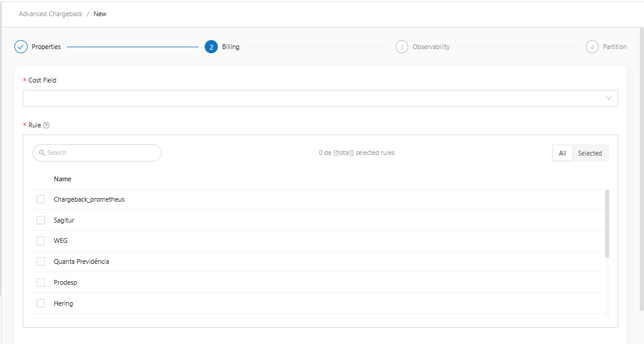Go to Advanced Chargeback breadcrumb link
Screen dimensions: 644x344
51,14
